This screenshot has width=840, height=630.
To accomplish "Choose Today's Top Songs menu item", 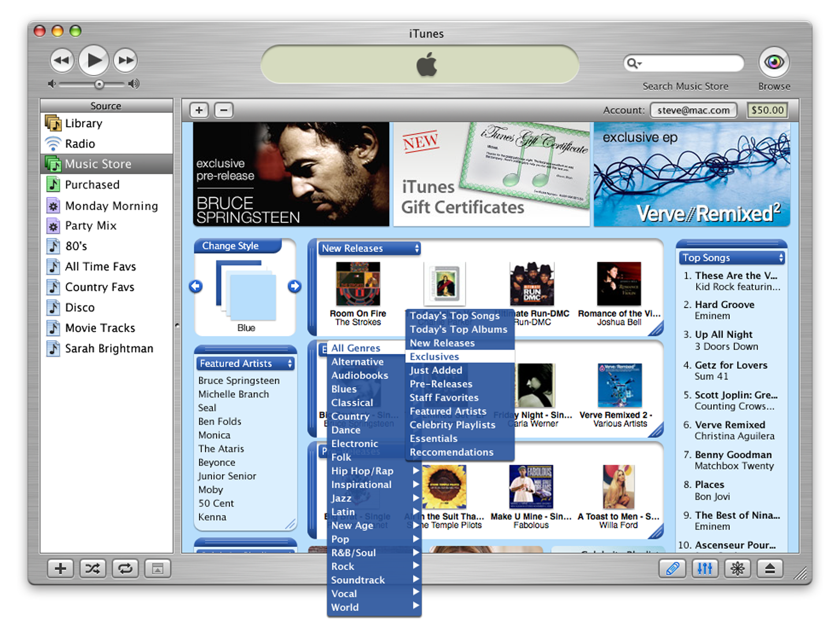I will coord(460,316).
